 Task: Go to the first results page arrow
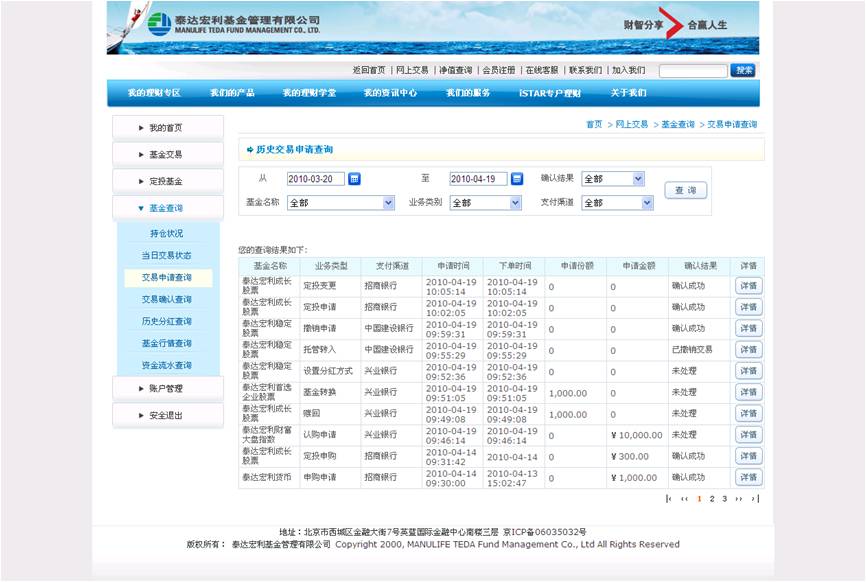[669, 499]
